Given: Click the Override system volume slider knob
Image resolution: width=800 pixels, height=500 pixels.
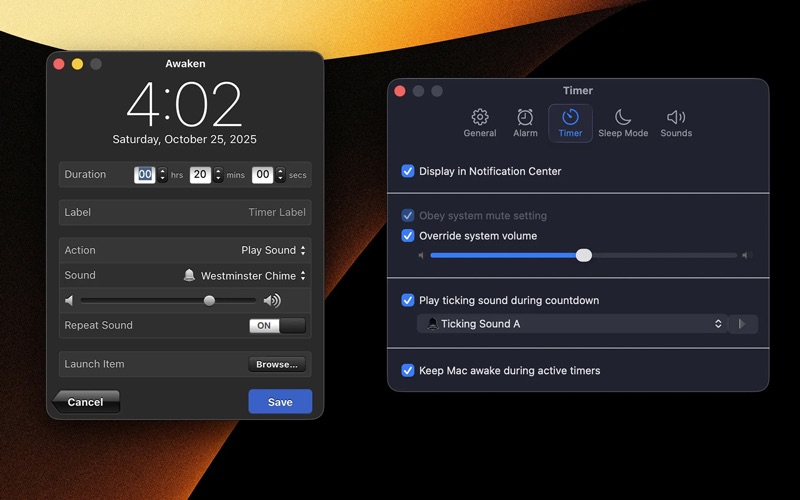Looking at the screenshot, I should (x=584, y=255).
